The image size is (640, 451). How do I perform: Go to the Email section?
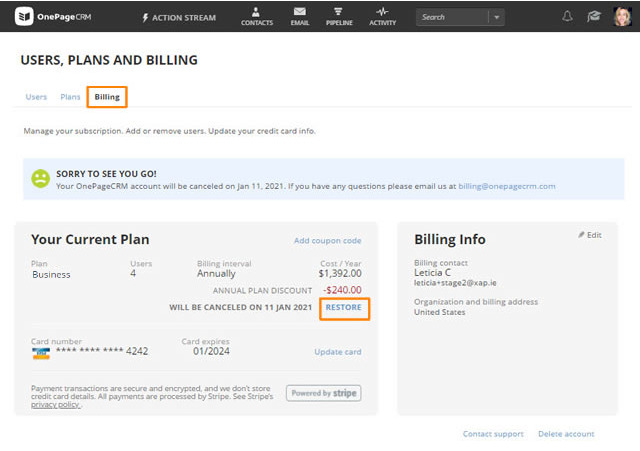[300, 17]
